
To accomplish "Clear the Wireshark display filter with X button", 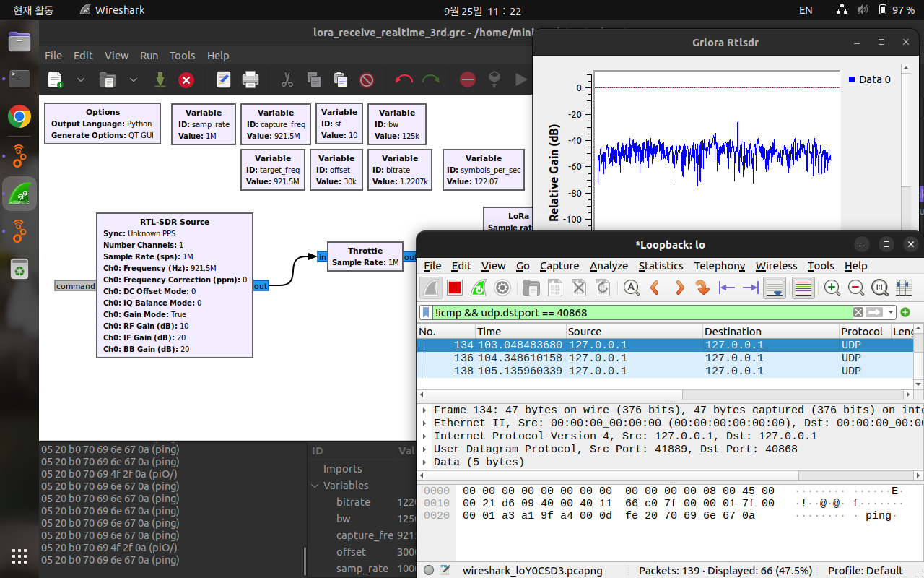I will pos(858,312).
